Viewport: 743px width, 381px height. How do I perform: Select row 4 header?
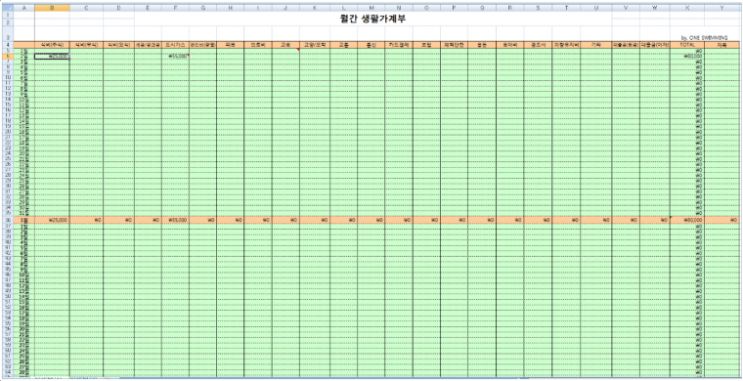point(7,45)
